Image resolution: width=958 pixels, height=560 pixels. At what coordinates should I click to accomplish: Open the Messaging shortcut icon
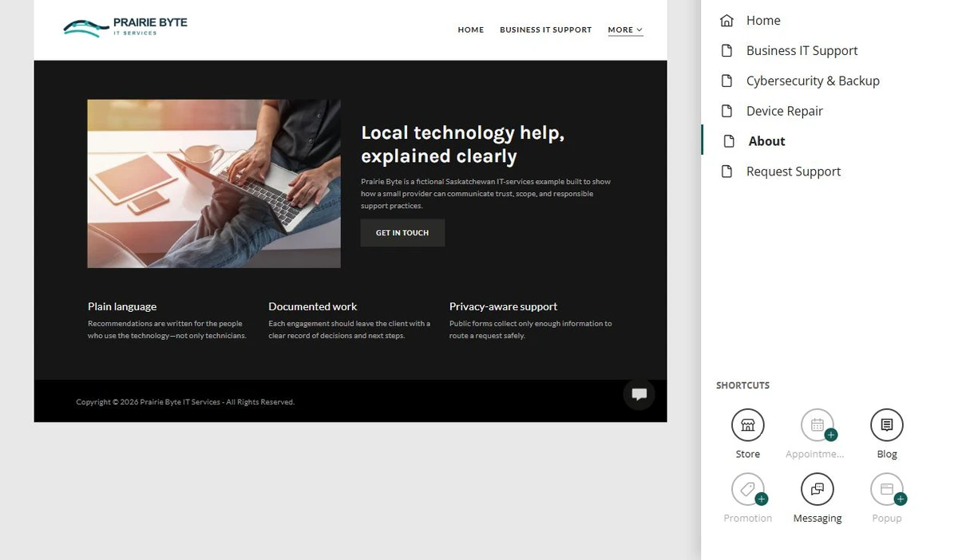(817, 489)
